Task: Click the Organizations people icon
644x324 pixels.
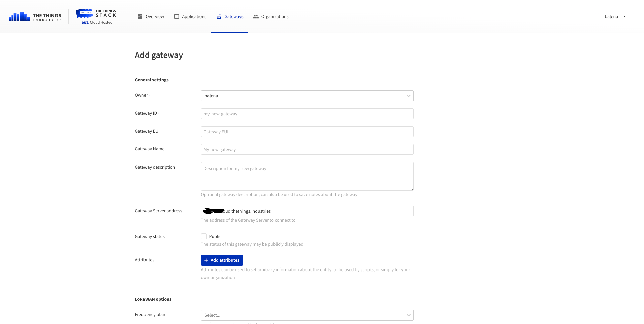Action: pyautogui.click(x=255, y=16)
